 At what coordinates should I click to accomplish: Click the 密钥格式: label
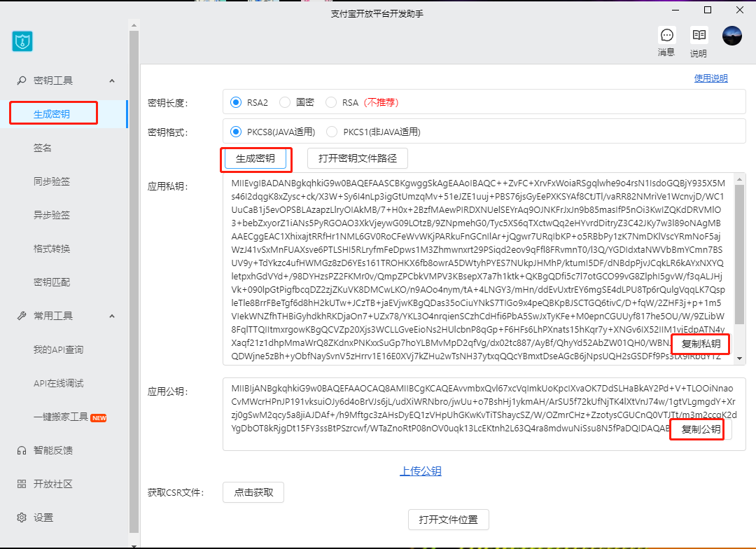[168, 132]
